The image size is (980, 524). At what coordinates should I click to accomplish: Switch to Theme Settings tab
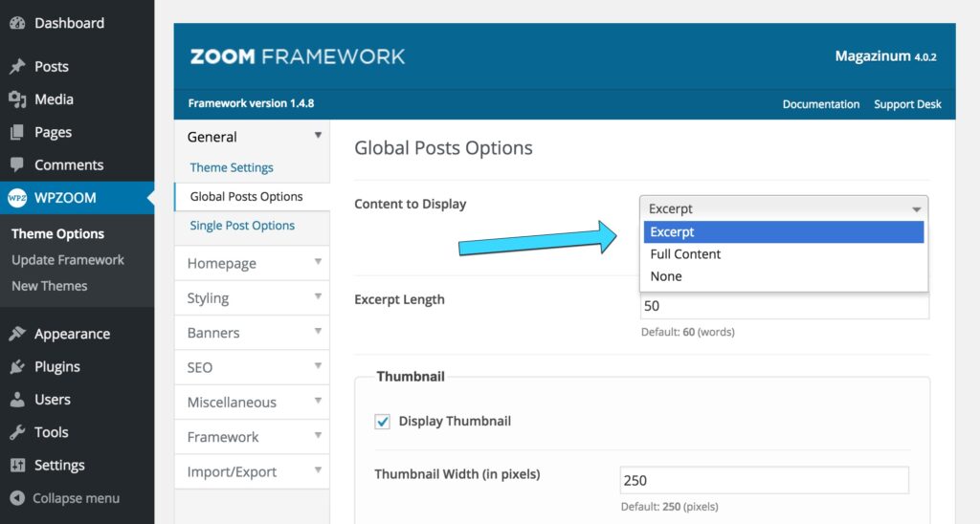coord(232,167)
